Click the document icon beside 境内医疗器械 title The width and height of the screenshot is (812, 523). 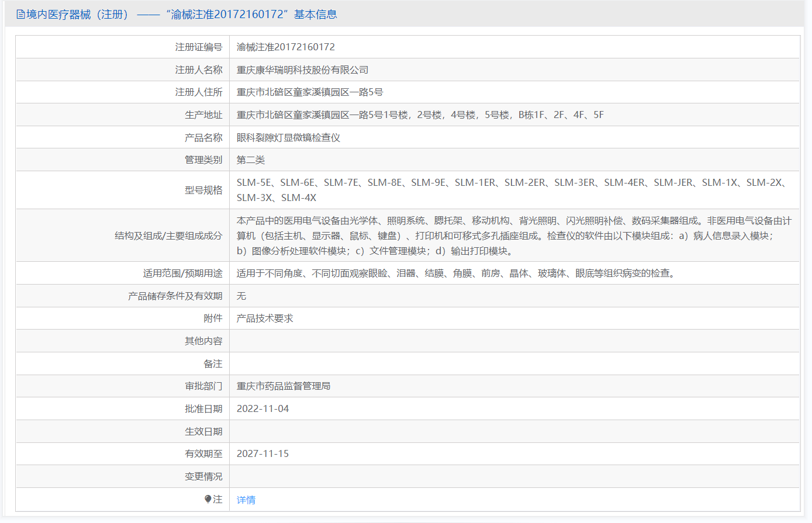coord(20,15)
